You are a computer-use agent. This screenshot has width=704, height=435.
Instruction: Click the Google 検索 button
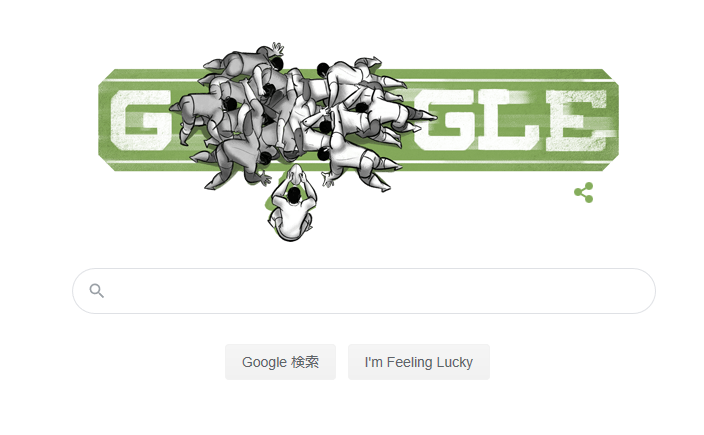coord(280,362)
